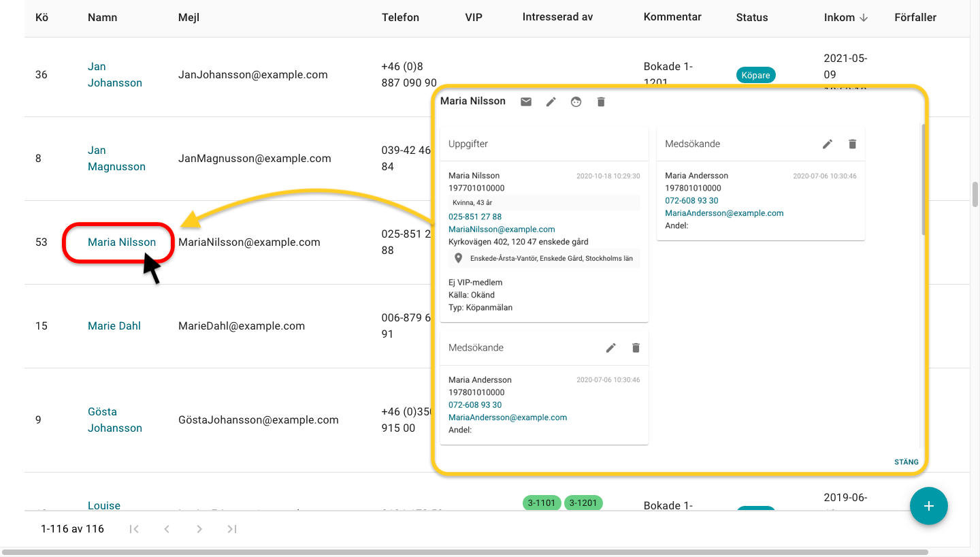Sort by Namn column header

point(103,17)
